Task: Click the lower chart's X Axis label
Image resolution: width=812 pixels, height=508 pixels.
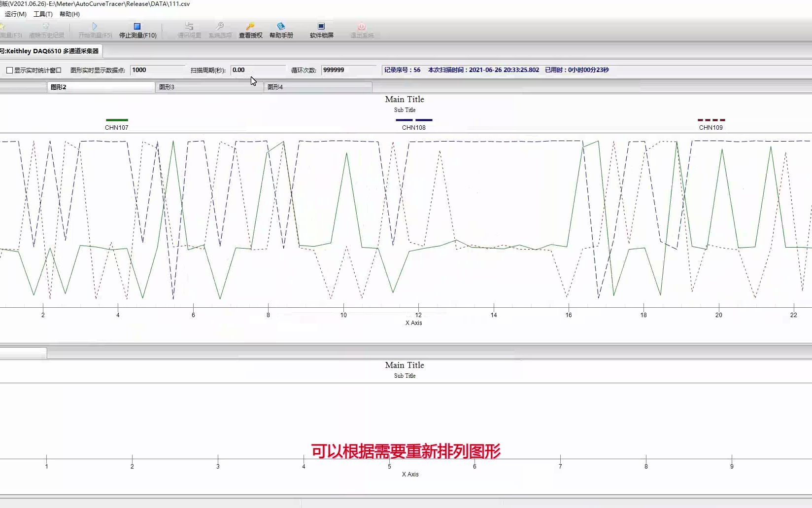Action: pos(410,474)
